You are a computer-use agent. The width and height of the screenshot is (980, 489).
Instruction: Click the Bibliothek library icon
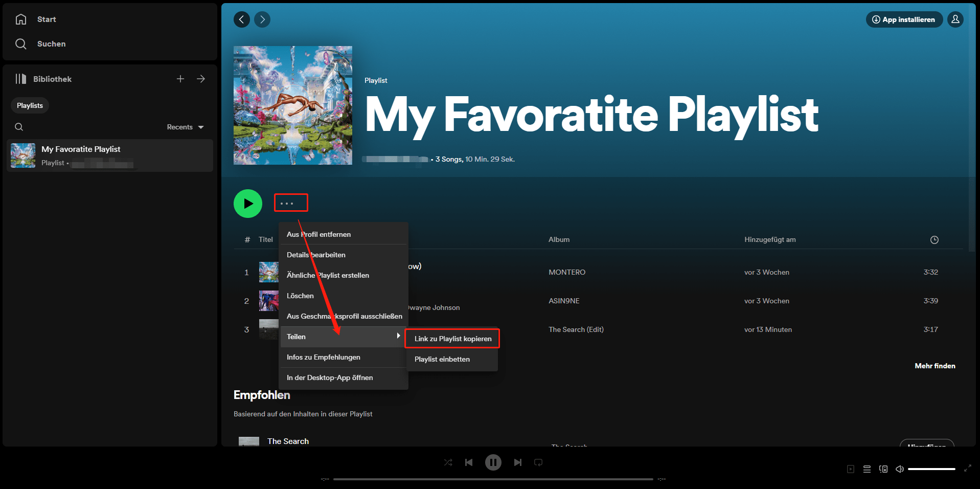(20, 79)
